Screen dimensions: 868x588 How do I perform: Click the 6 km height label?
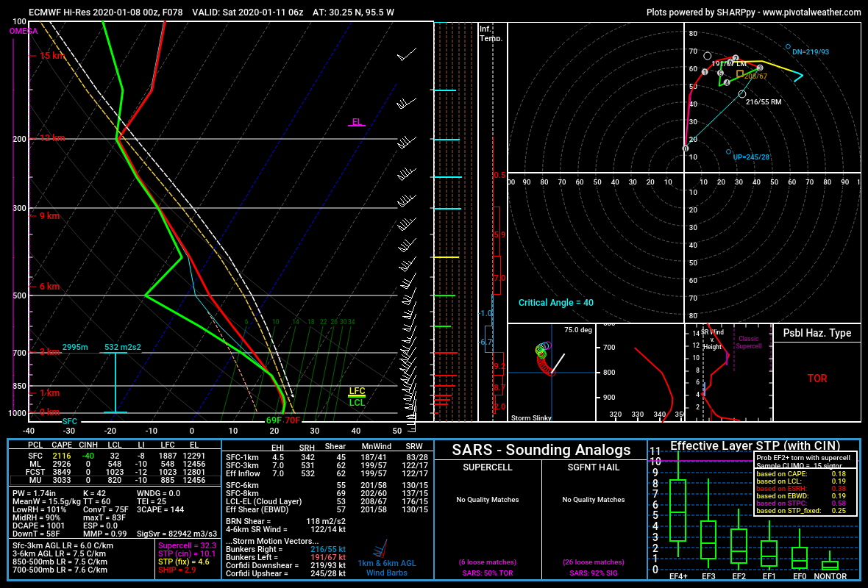tap(50, 287)
